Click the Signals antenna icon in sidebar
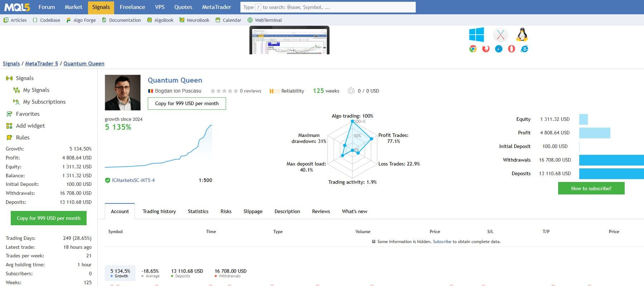 (x=9, y=78)
